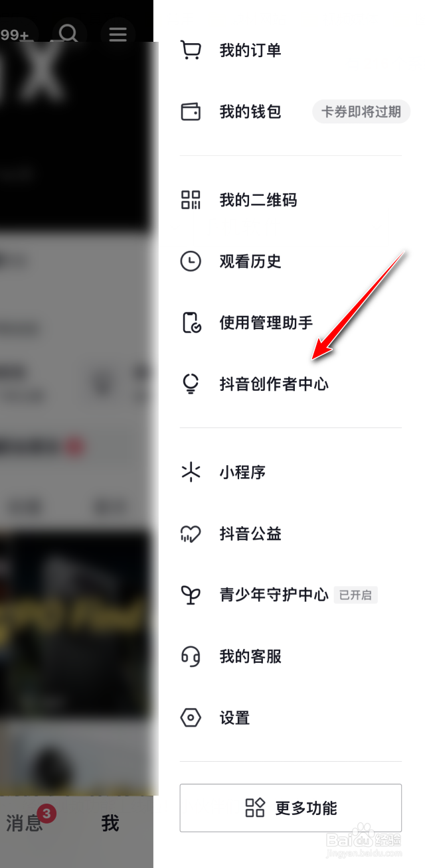Tap the sprout icon for 青少年守护中心
Viewport: 425px width, 868px height.
(x=191, y=595)
